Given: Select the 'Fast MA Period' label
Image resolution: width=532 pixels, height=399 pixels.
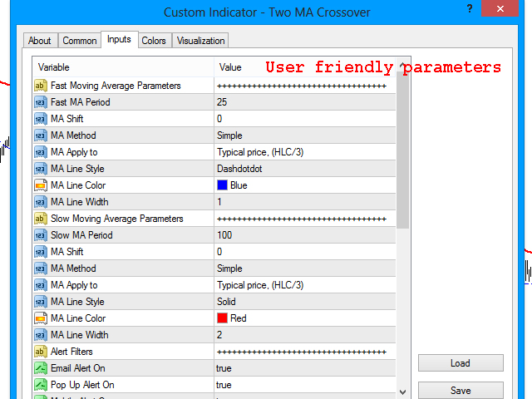Looking at the screenshot, I should click(81, 102).
